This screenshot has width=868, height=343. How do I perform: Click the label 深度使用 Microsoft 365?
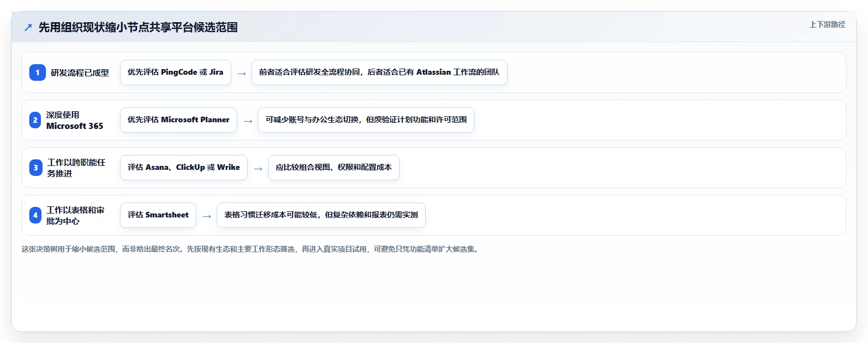[x=75, y=120]
